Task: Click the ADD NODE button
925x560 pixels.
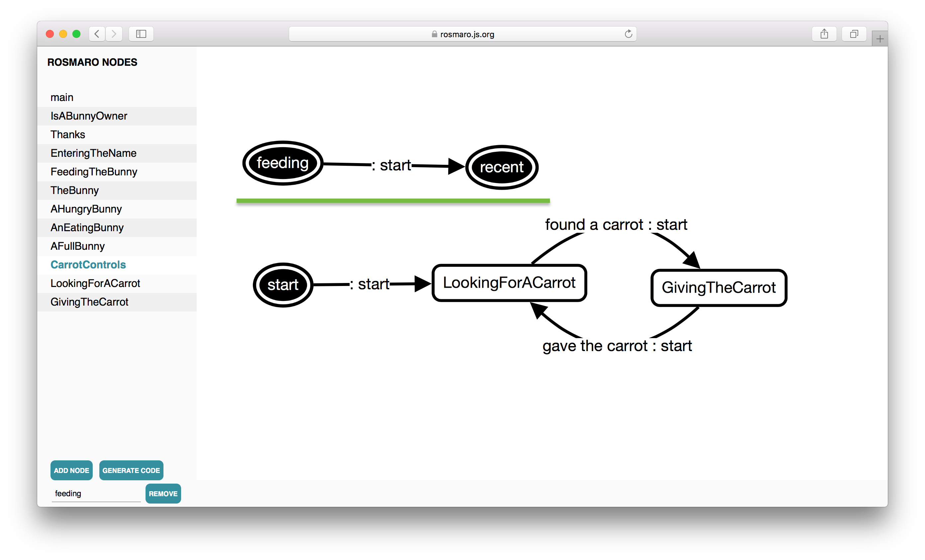Action: (71, 470)
